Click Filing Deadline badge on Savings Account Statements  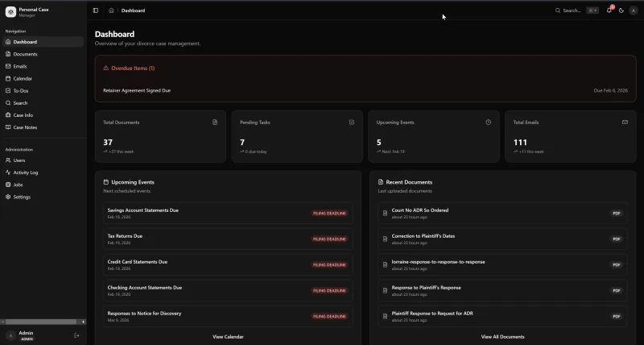[x=329, y=214]
